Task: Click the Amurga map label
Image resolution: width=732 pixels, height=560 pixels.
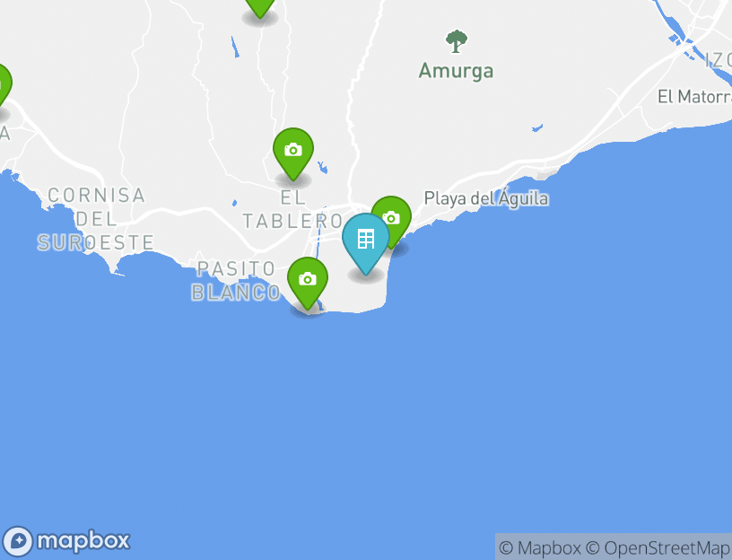Action: click(x=456, y=71)
